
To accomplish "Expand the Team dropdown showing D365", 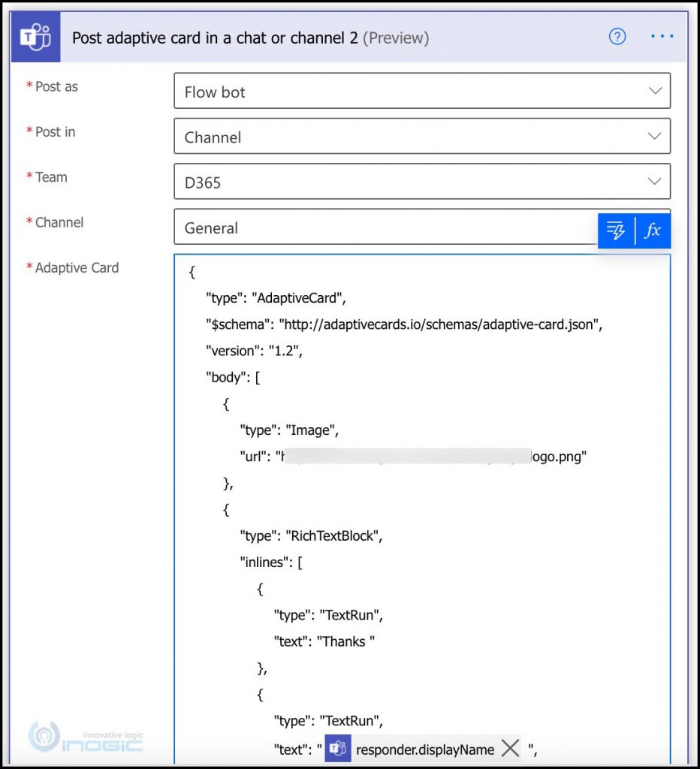I will [655, 181].
